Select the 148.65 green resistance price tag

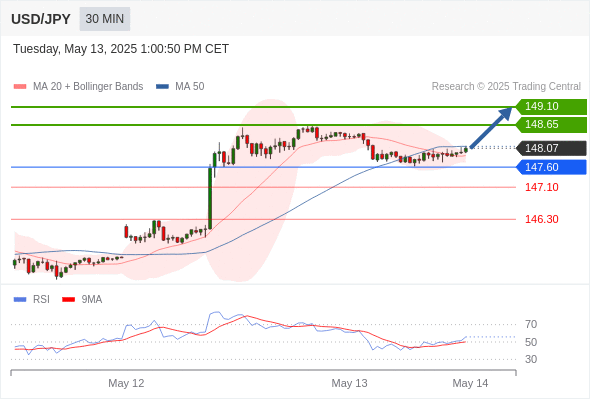pyautogui.click(x=551, y=125)
